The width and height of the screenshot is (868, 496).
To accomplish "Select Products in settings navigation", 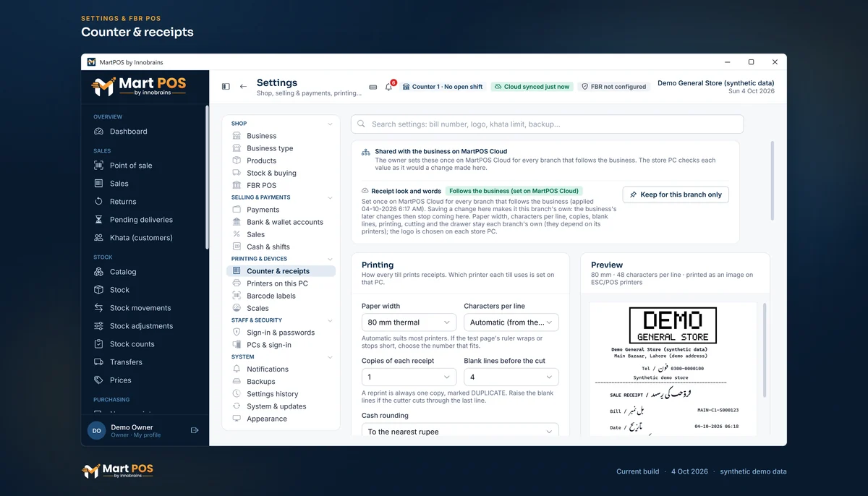I will 281,161.
